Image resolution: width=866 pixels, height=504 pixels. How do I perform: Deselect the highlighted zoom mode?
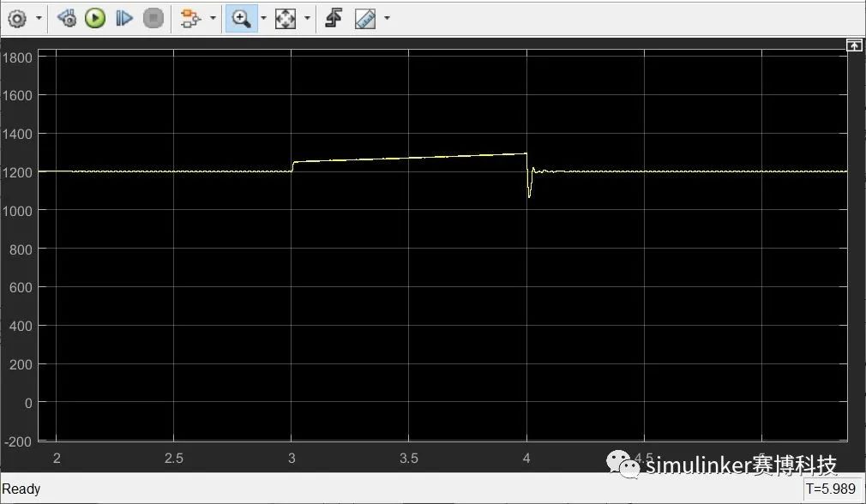pos(241,18)
